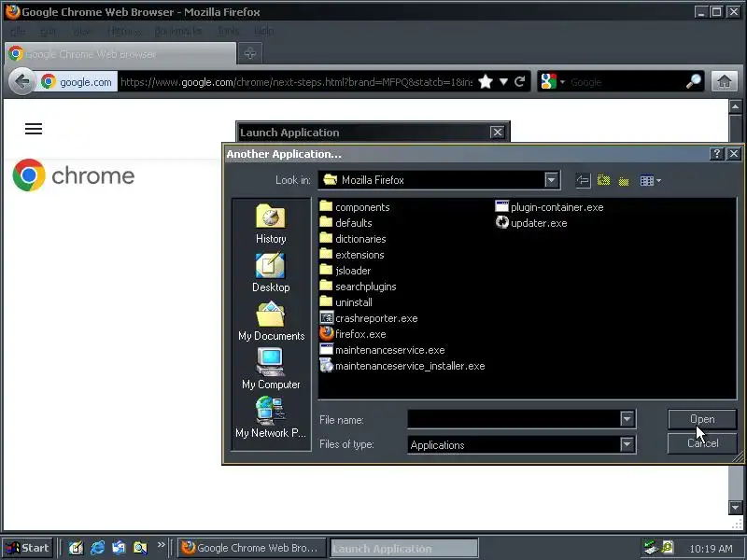Viewport: 747px width, 560px height.
Task: Click the page scrollbar up arrow
Action: tap(735, 106)
